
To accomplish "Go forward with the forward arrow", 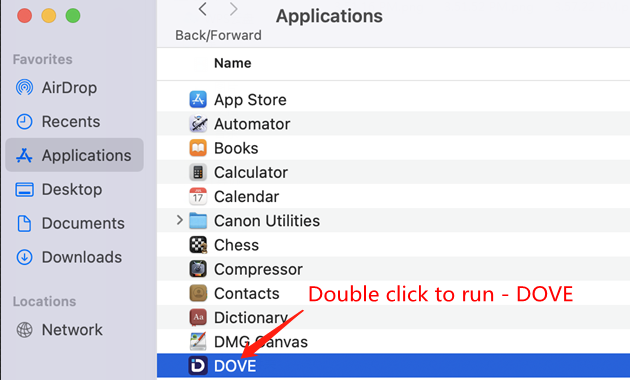I will point(233,9).
